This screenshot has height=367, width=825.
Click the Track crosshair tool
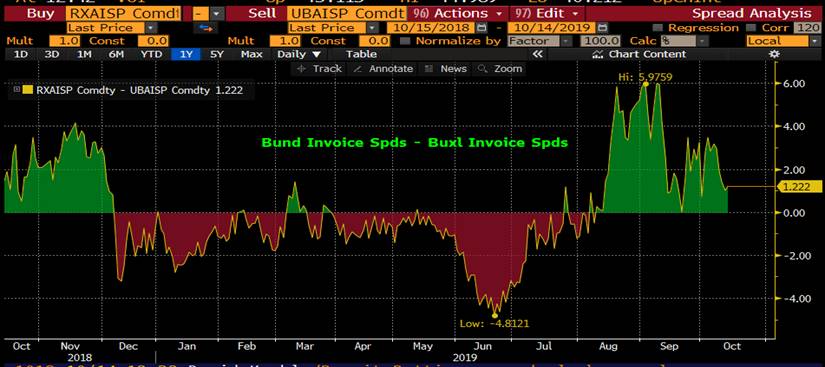319,68
